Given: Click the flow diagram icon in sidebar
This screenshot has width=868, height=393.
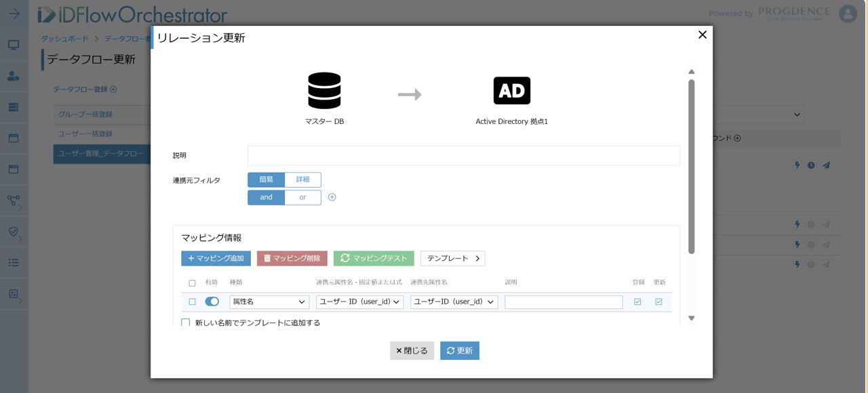Looking at the screenshot, I should click(x=14, y=201).
